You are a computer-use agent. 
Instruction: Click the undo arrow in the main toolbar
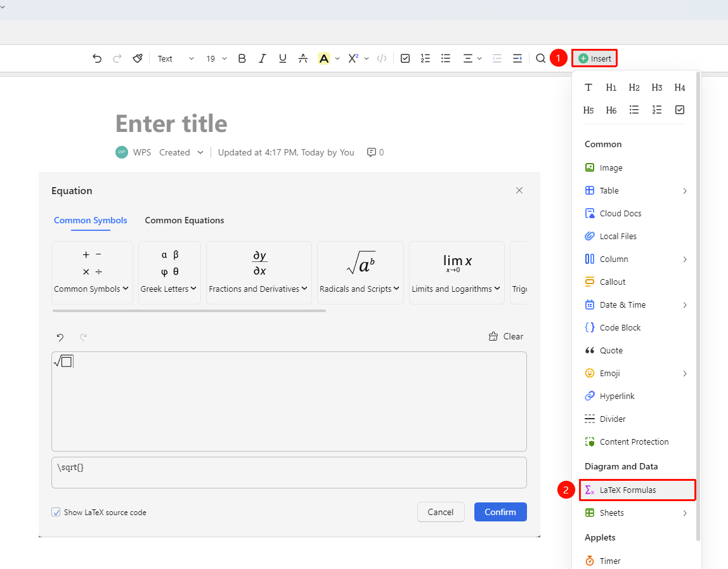coord(97,58)
